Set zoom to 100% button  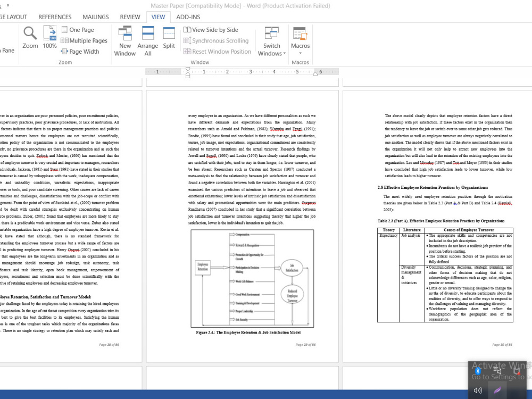[50, 37]
